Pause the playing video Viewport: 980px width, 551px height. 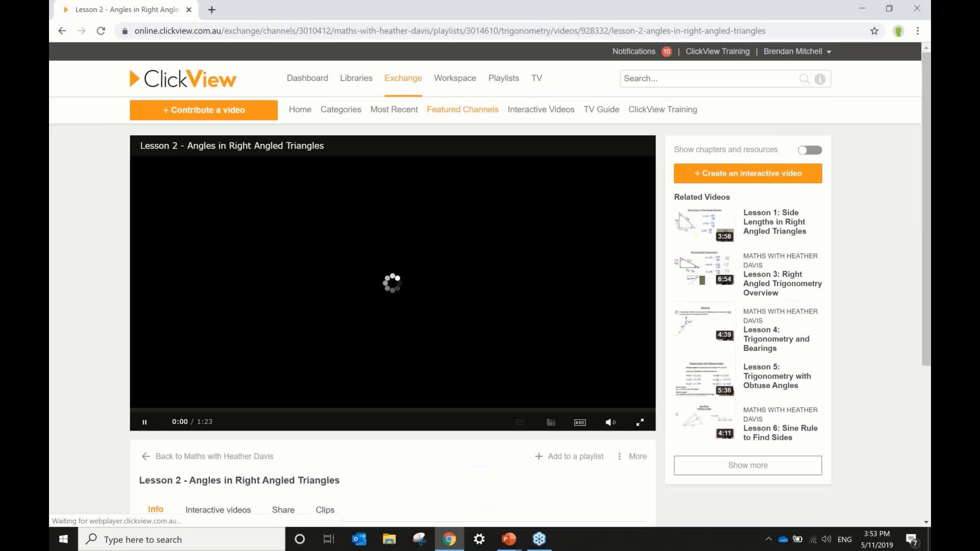pyautogui.click(x=145, y=422)
